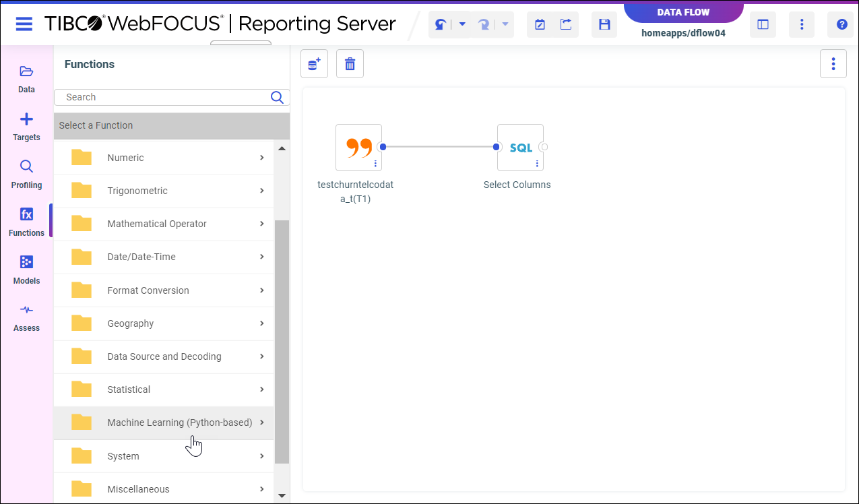Open the Targets sidebar tab
This screenshot has width=859, height=504.
tap(26, 127)
